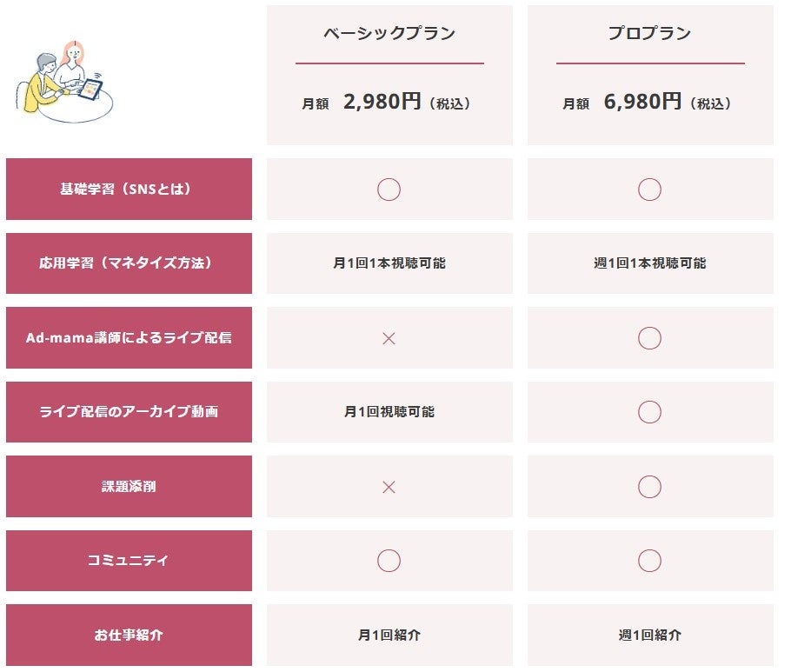
Task: Select the 応用学習（マネタイズ方法） row label
Action: tap(129, 263)
